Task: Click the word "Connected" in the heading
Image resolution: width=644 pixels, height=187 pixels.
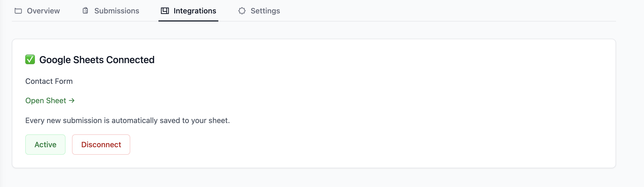Action: click(130, 60)
